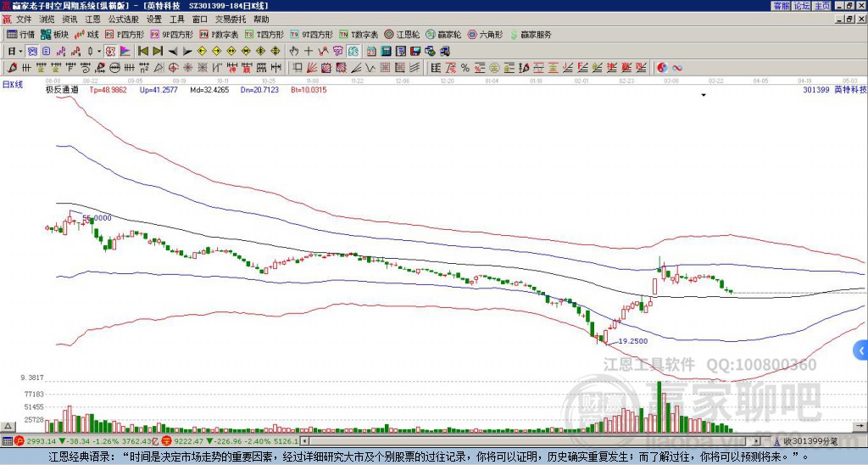Click the blue expand arrow on right edge
The width and height of the screenshot is (868, 465).
click(x=861, y=350)
